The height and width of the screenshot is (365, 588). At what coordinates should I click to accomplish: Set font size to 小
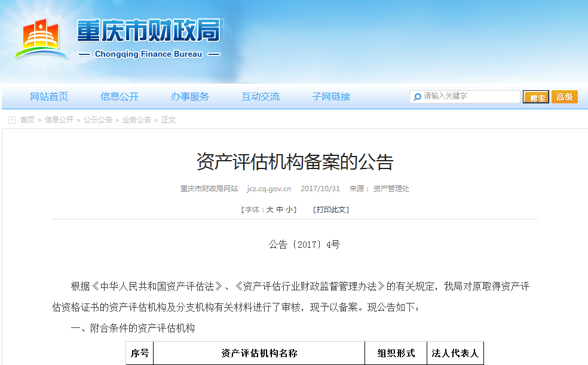(x=289, y=210)
